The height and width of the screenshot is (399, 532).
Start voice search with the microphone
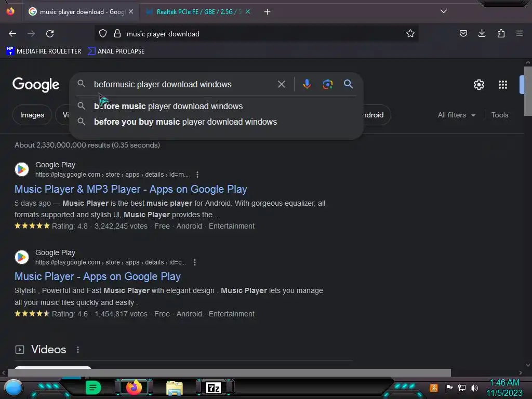click(307, 84)
